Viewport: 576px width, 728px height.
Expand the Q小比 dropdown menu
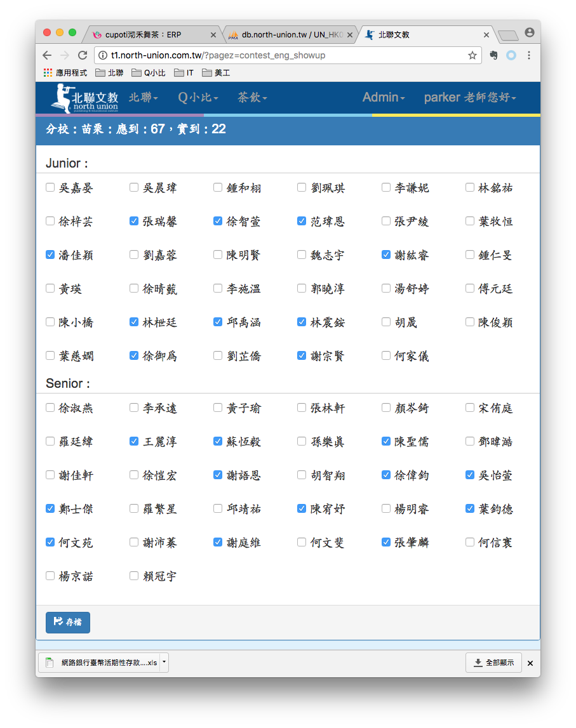[198, 97]
